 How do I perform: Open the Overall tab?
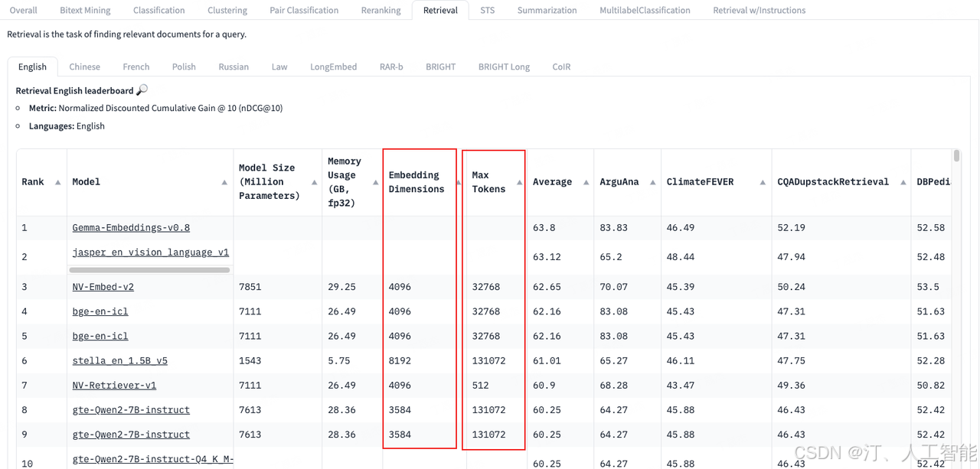[23, 11]
